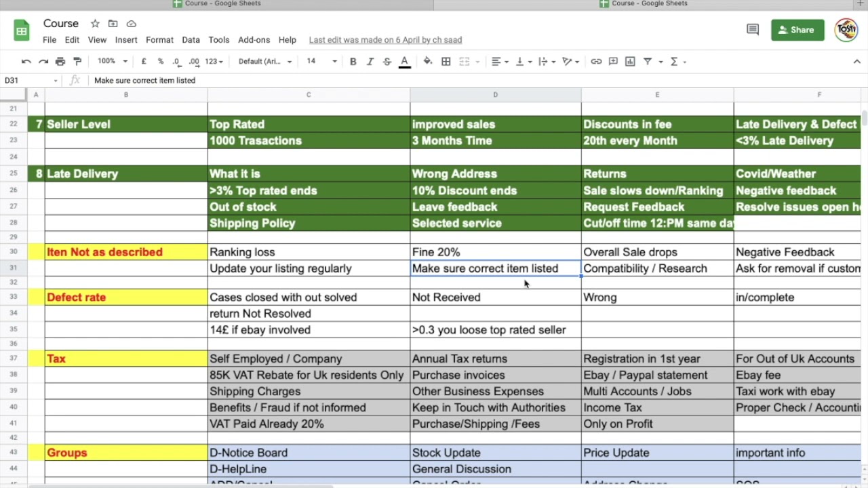Open comment history icon
Image resolution: width=868 pixels, height=488 pixels.
(753, 30)
